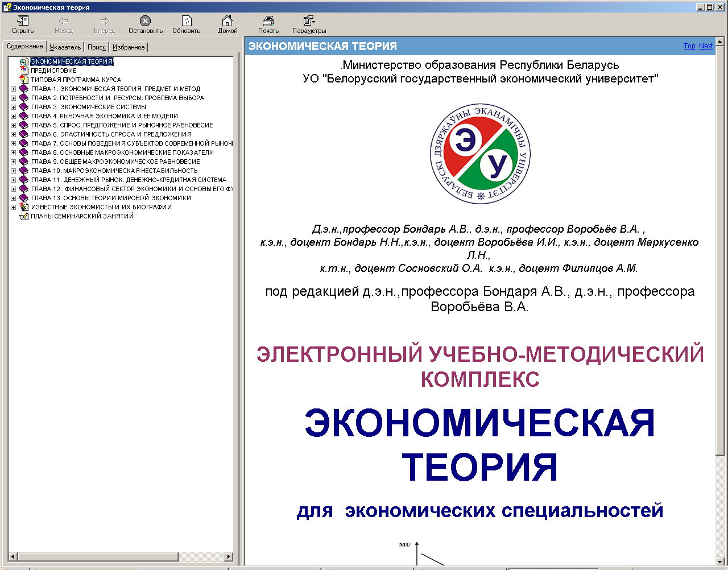Click the book icon of ГЛАВА 6
This screenshot has height=570, width=728.
[24, 134]
